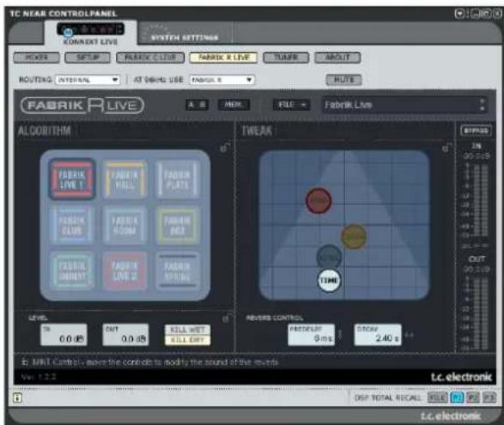Image resolution: width=504 pixels, height=425 pixels.
Task: Select the Fabrik Live 1 algorithm
Action: pyautogui.click(x=72, y=179)
